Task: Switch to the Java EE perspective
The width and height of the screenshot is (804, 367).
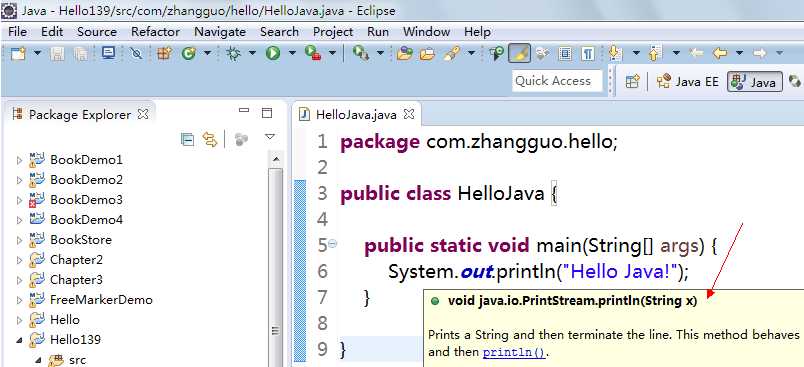Action: (x=688, y=81)
